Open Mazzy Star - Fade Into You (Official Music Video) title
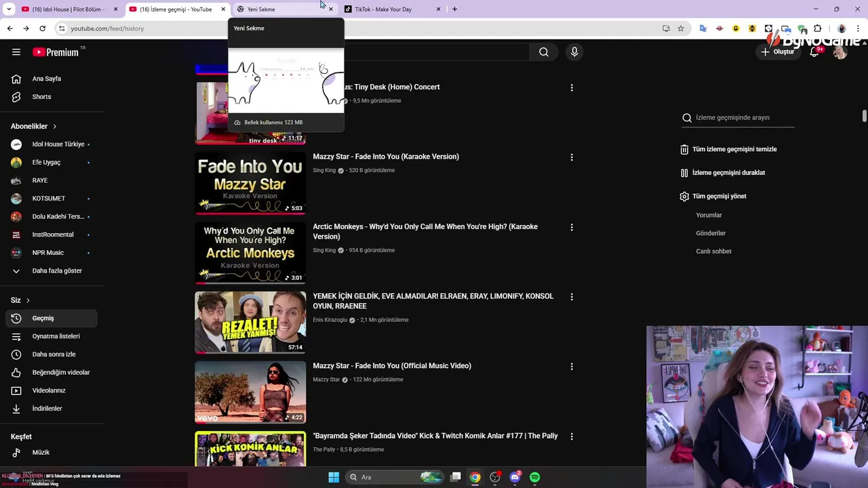Image resolution: width=868 pixels, height=488 pixels. coord(392,366)
